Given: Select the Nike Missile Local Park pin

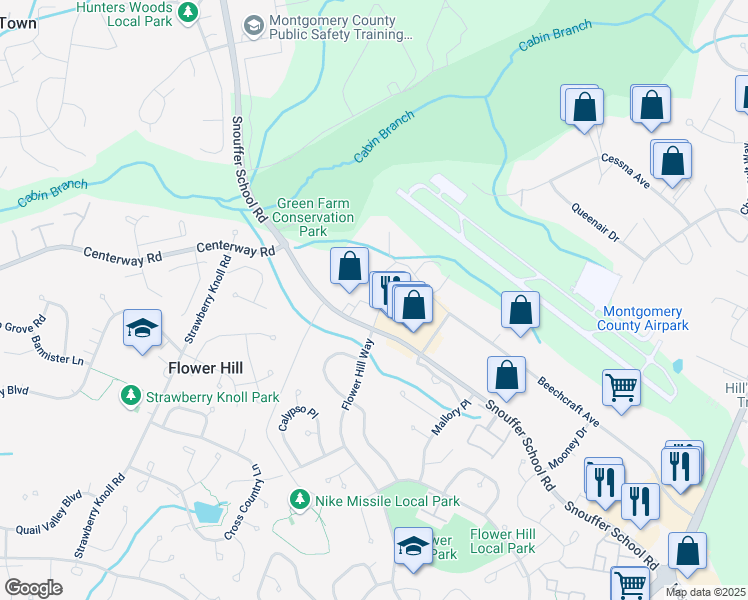Looking at the screenshot, I should point(300,500).
